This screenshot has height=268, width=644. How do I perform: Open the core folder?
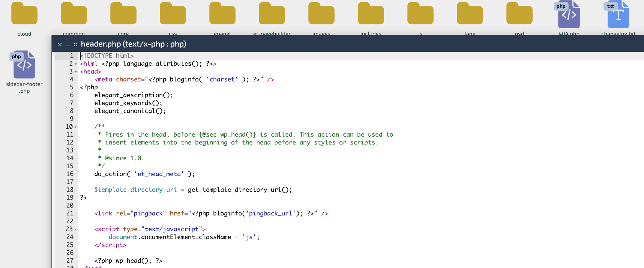123,14
